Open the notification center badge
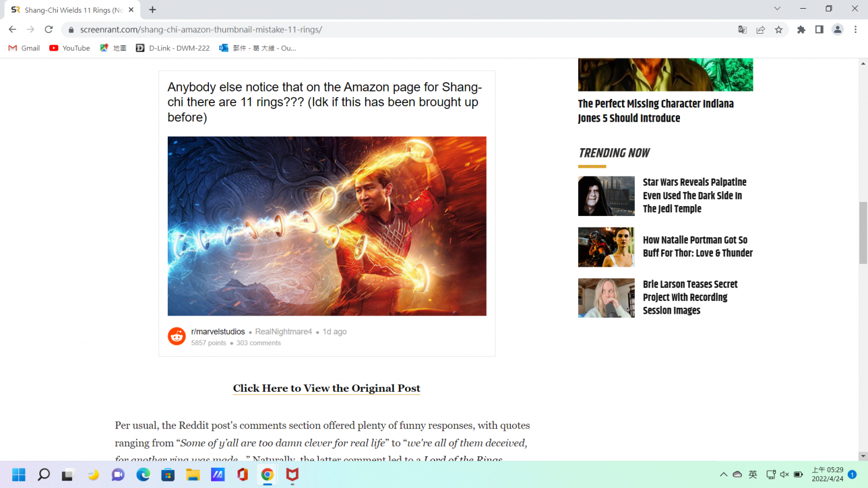Image resolution: width=868 pixels, height=488 pixels. 852,475
